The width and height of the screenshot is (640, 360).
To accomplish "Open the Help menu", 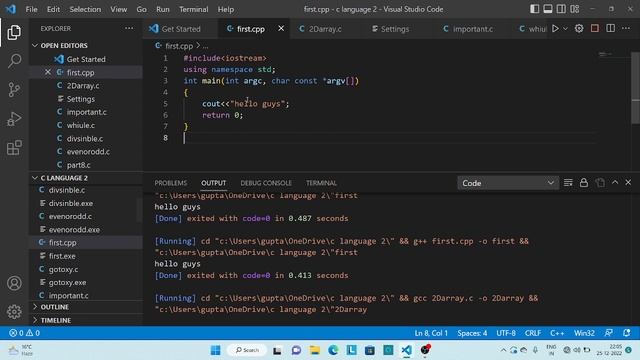I will pyautogui.click(x=226, y=9).
